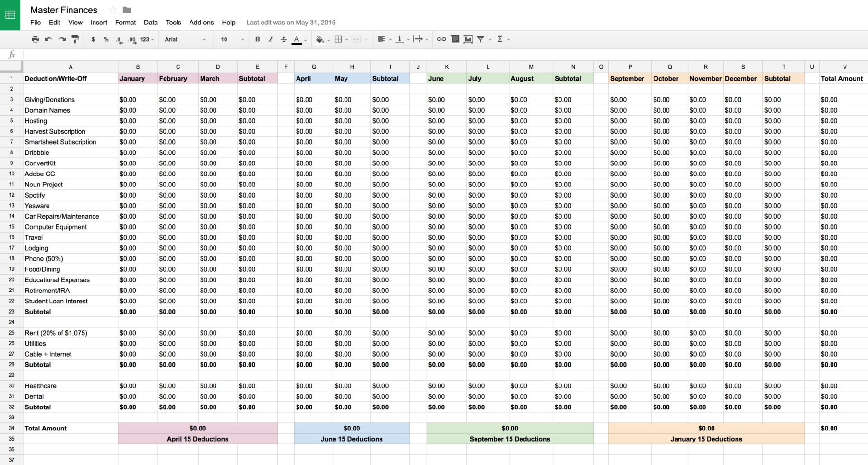Insert a comment using the comment icon
This screenshot has width=868, height=465.
point(455,39)
